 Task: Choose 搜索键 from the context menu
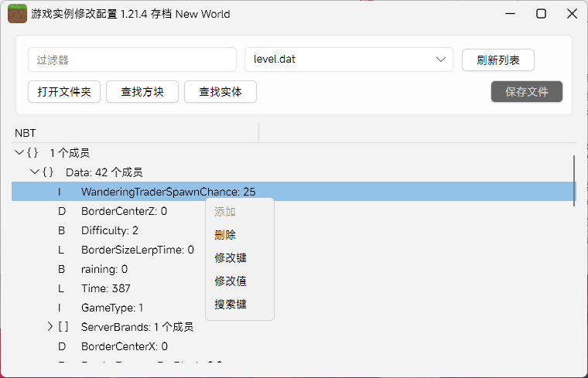tap(231, 305)
